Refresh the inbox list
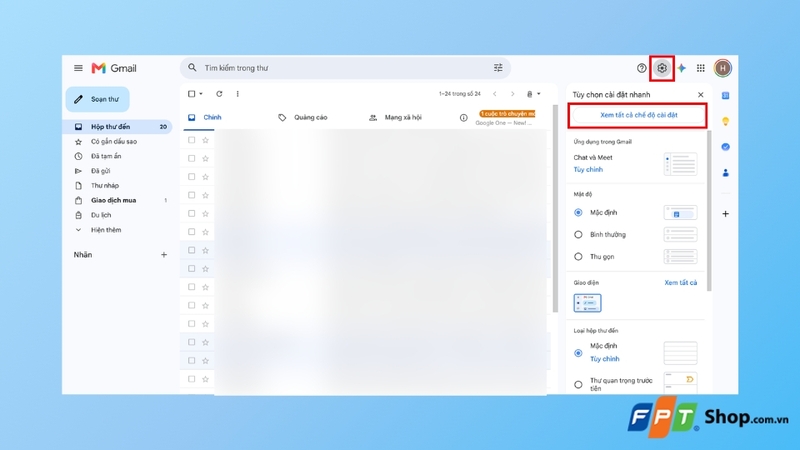The width and height of the screenshot is (800, 450). 219,94
